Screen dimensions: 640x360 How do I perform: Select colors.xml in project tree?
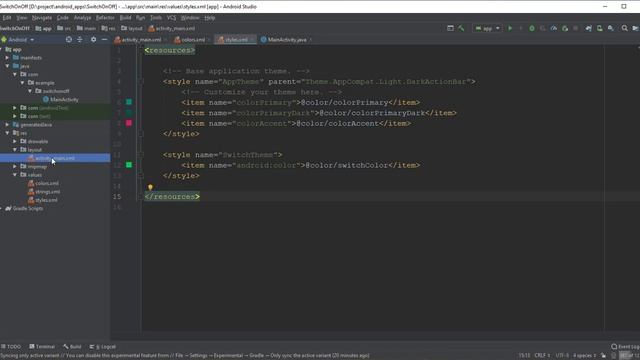point(43,183)
